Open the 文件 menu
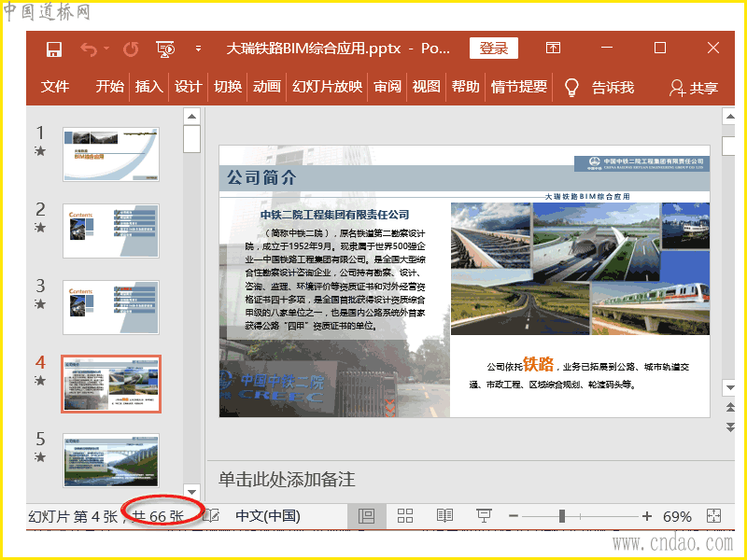The height and width of the screenshot is (560, 747). tap(55, 87)
